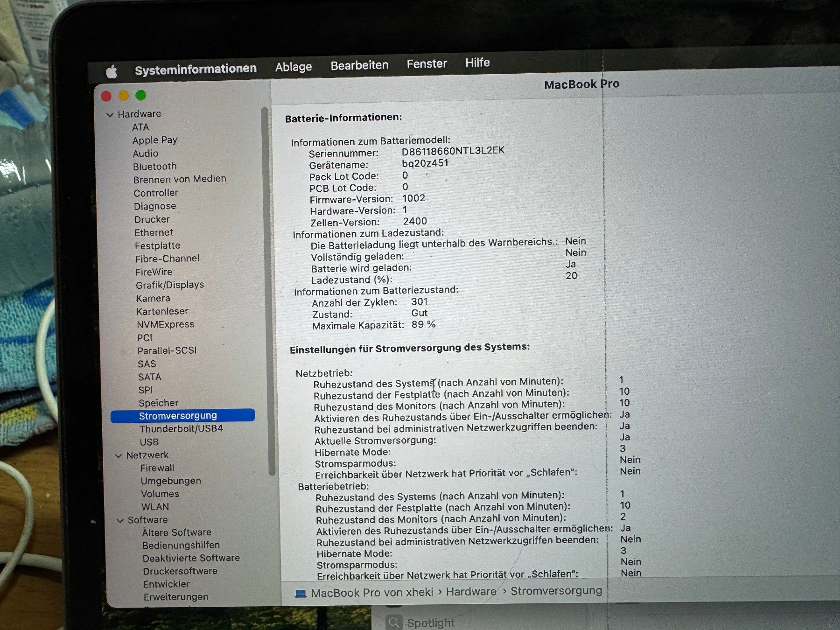This screenshot has height=630, width=840.
Task: Open the Hilfe menu
Action: point(477,63)
